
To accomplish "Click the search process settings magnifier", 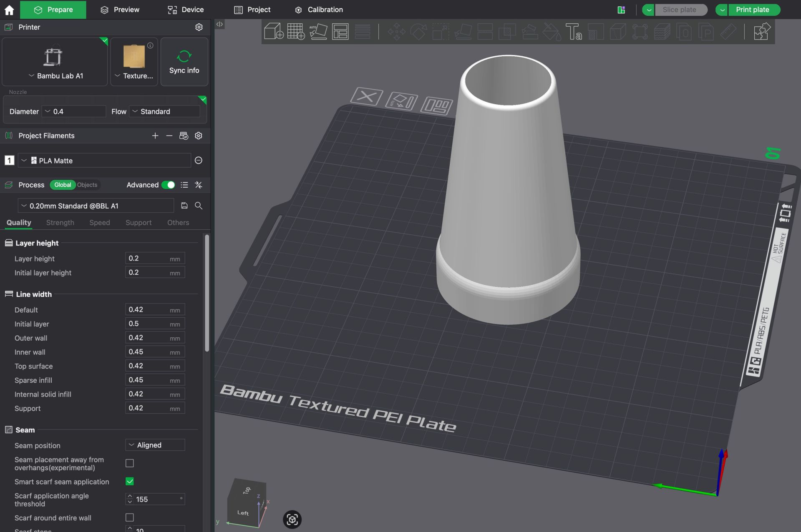I will click(x=199, y=206).
